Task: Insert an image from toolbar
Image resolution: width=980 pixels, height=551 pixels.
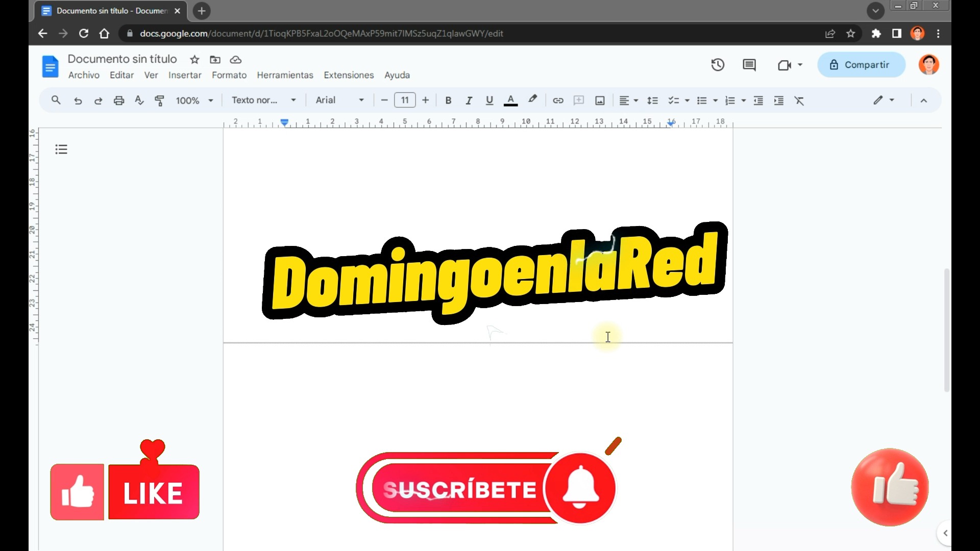Action: (x=600, y=101)
